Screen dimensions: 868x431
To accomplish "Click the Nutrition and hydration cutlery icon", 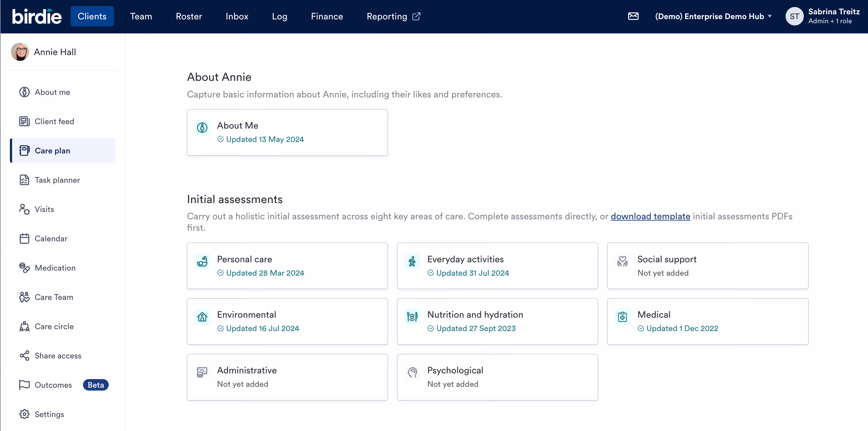I will pyautogui.click(x=412, y=317).
